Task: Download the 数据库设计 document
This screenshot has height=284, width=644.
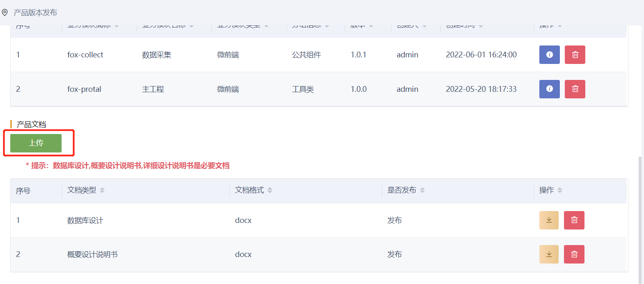Action: pos(549,220)
